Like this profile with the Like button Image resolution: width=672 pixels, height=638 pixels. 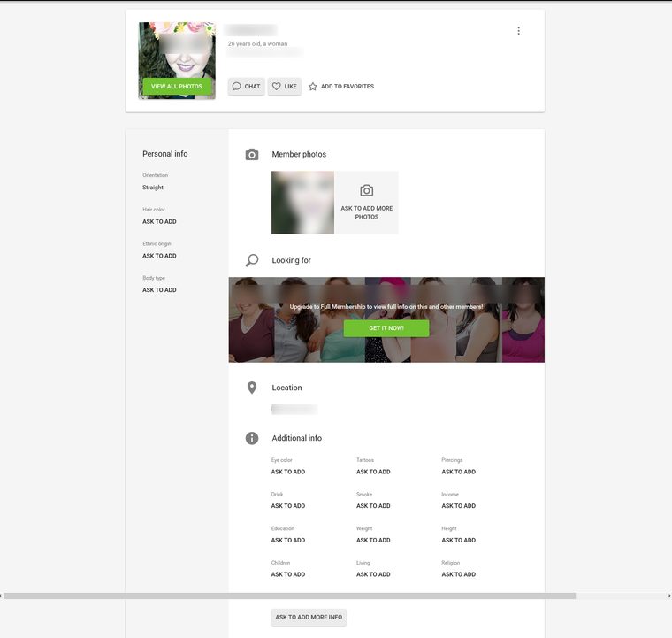(285, 86)
